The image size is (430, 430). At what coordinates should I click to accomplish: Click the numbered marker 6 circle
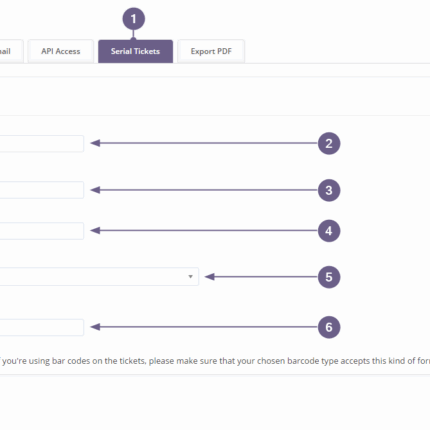click(x=329, y=327)
